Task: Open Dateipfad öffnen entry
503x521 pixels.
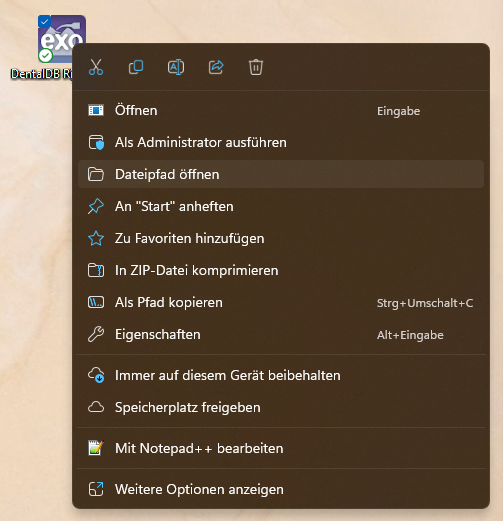Action: click(x=281, y=174)
